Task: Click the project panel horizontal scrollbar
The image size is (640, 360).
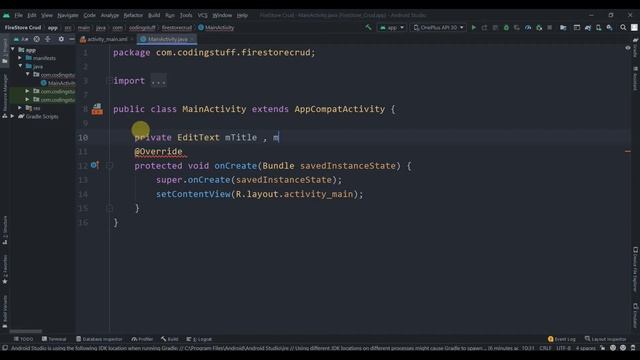Action: pyautogui.click(x=25, y=331)
